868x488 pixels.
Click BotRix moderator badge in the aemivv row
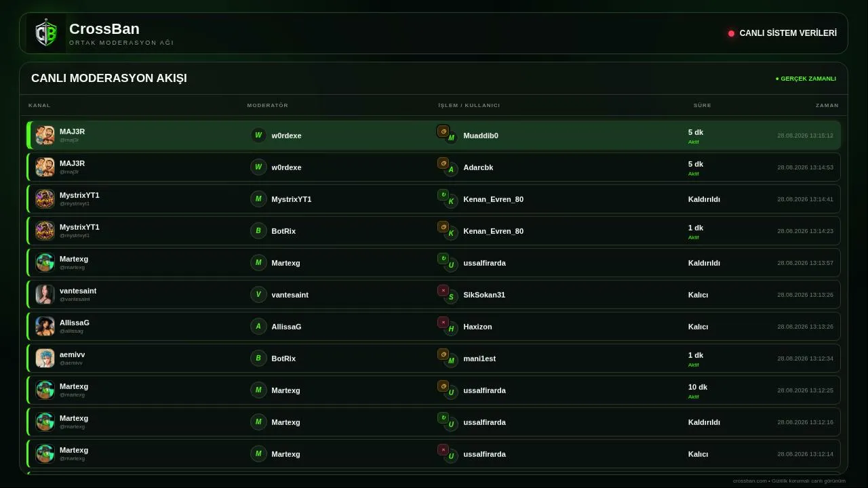pos(258,358)
